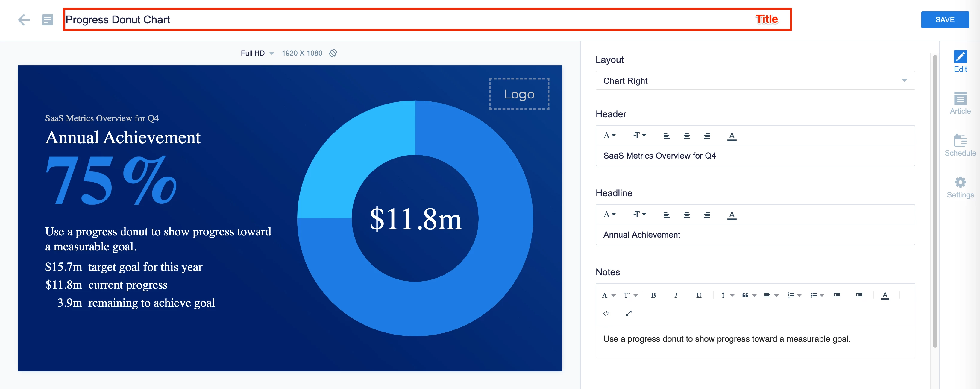
Task: Switch to the Article tab
Action: tap(960, 103)
